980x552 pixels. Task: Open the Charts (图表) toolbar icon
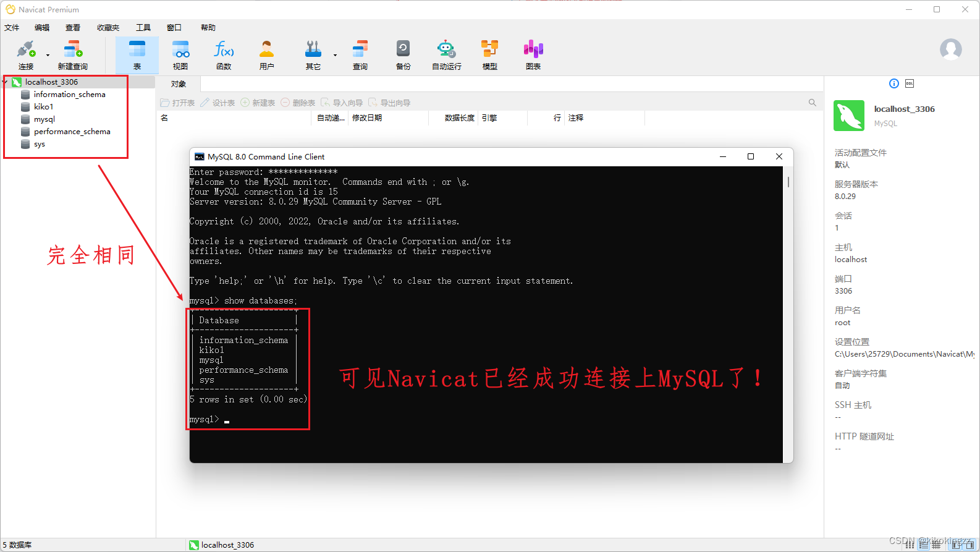tap(533, 54)
